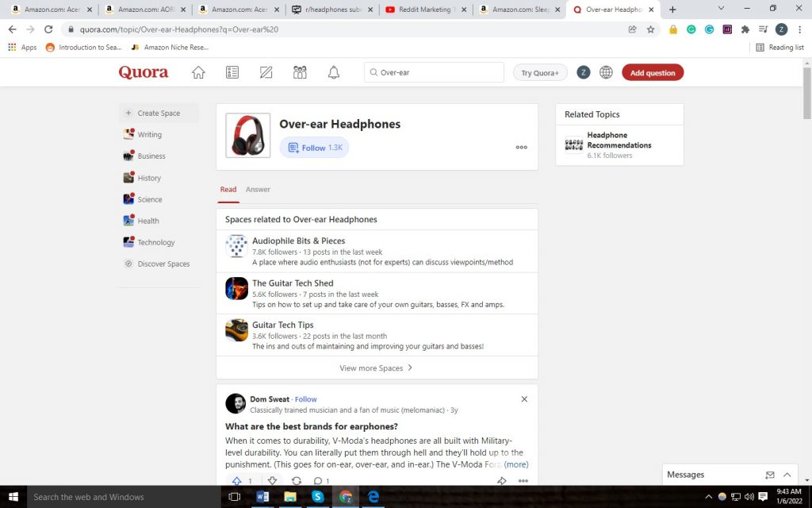Open Windows Start menu
This screenshot has width=812, height=508.
point(13,497)
